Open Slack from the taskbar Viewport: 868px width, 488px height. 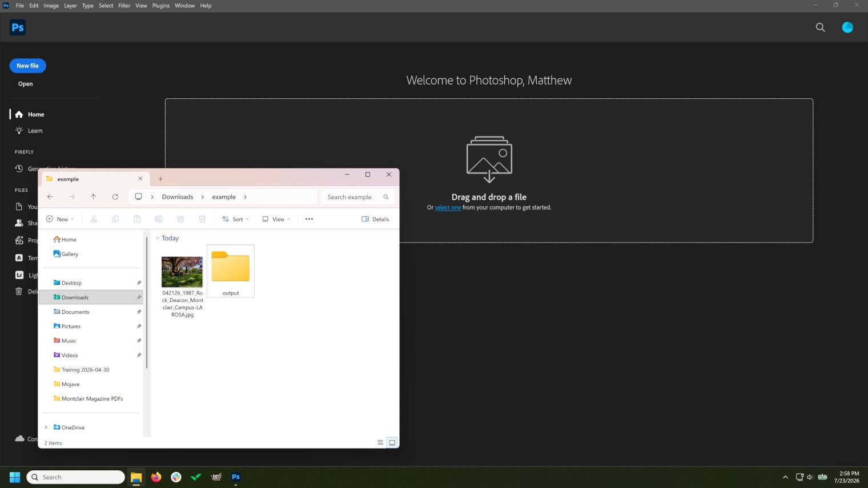click(x=176, y=477)
